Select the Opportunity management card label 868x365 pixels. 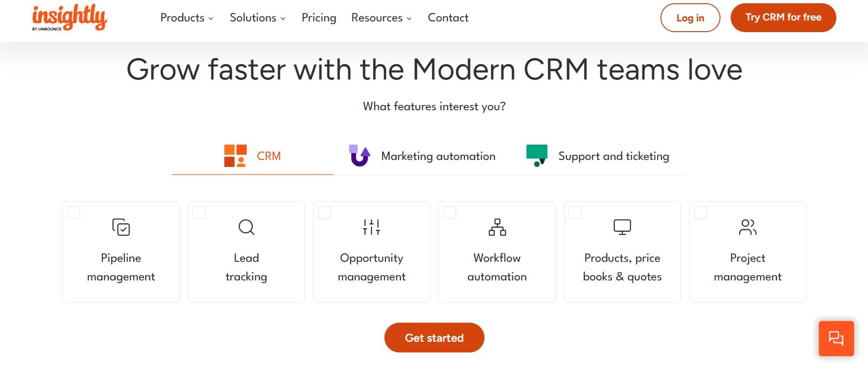click(x=371, y=267)
